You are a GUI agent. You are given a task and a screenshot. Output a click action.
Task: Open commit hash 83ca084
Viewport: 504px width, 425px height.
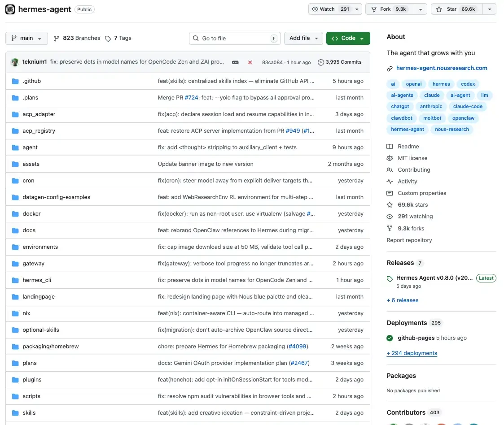(272, 62)
